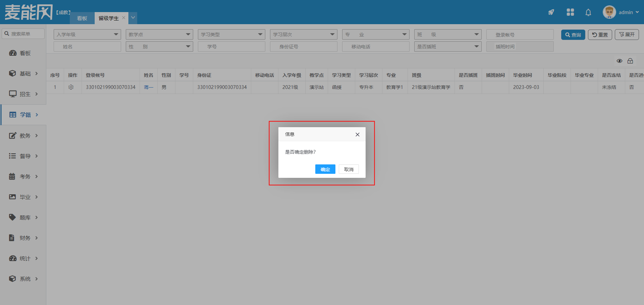Click 取消 to cancel deletion

click(348, 169)
